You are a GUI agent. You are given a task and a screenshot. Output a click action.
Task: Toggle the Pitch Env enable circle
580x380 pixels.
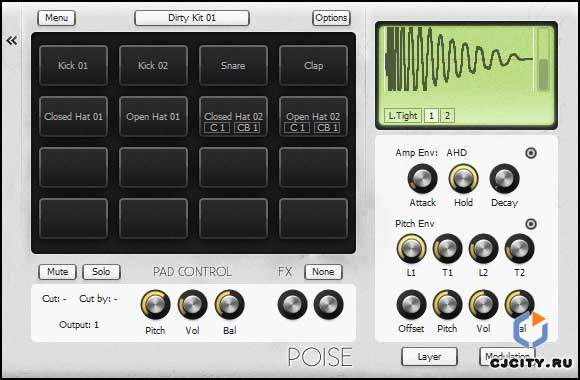[531, 224]
